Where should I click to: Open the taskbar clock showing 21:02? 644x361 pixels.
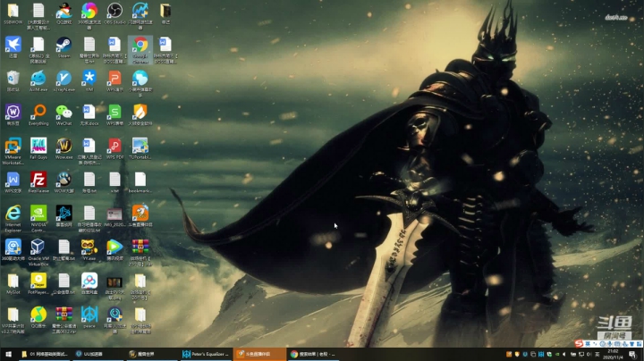tap(613, 354)
